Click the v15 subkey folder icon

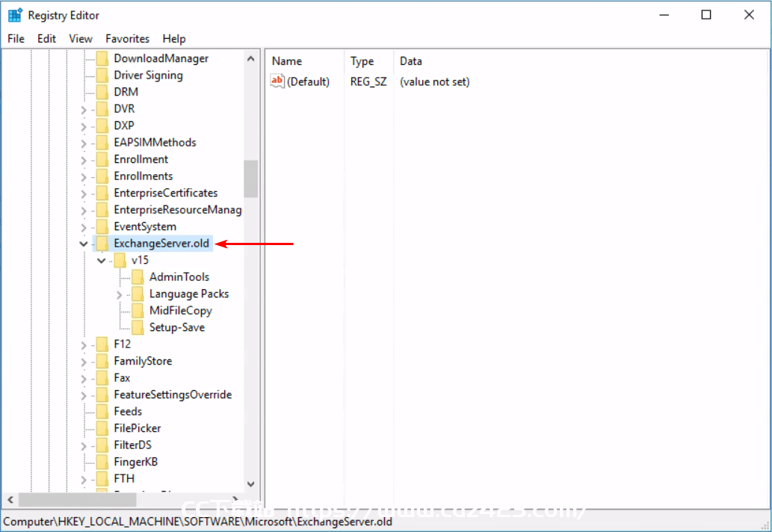click(x=120, y=260)
